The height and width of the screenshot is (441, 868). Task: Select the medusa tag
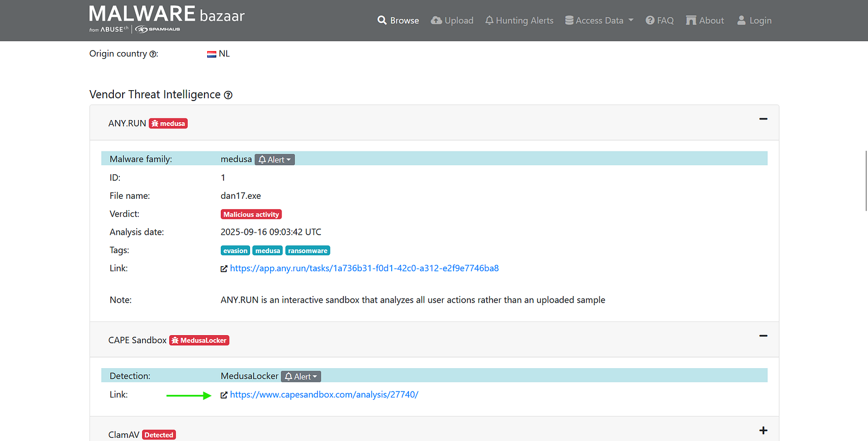(x=267, y=251)
